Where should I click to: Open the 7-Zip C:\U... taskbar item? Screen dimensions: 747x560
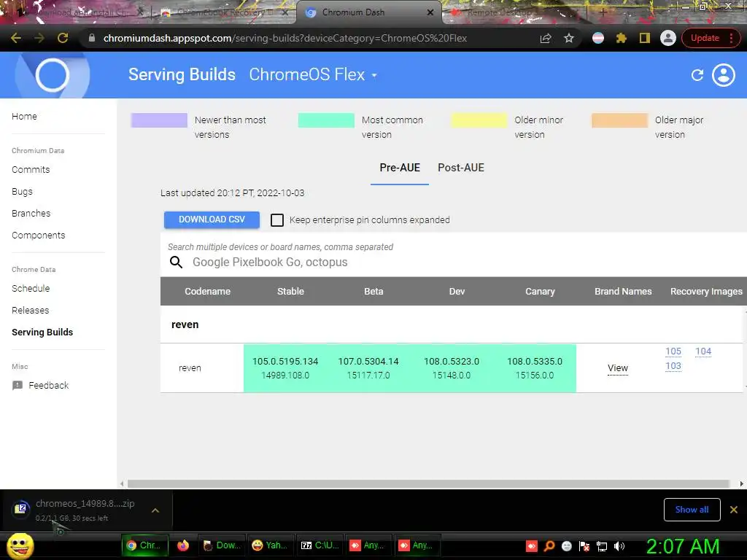pyautogui.click(x=320, y=545)
